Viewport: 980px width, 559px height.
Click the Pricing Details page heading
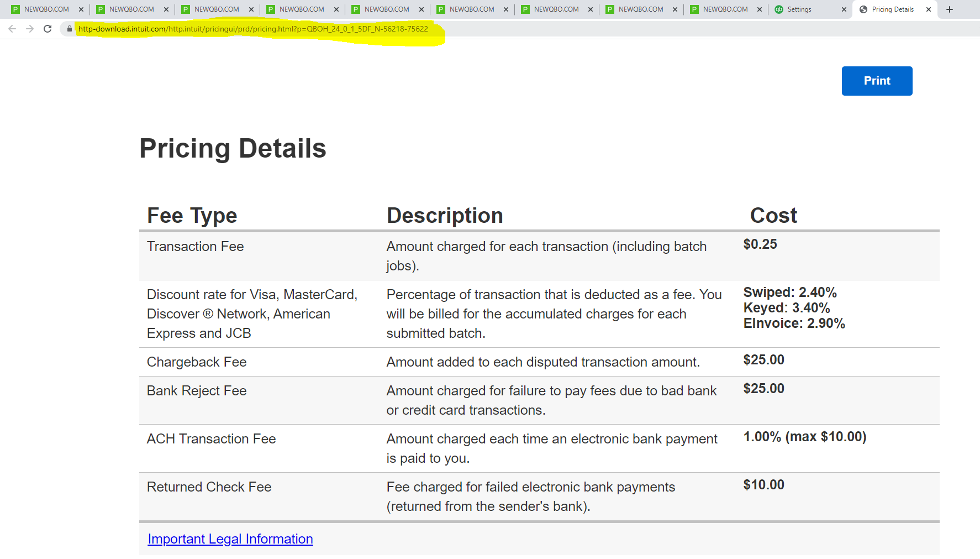pyautogui.click(x=233, y=148)
